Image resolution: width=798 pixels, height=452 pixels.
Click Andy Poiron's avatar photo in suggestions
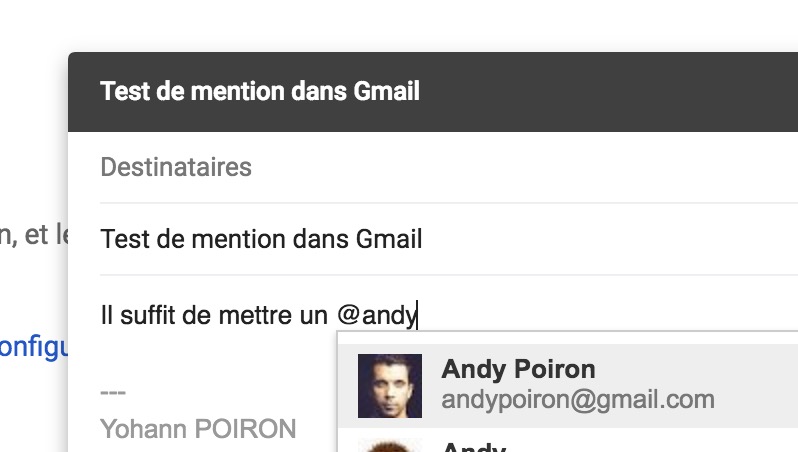(390, 385)
